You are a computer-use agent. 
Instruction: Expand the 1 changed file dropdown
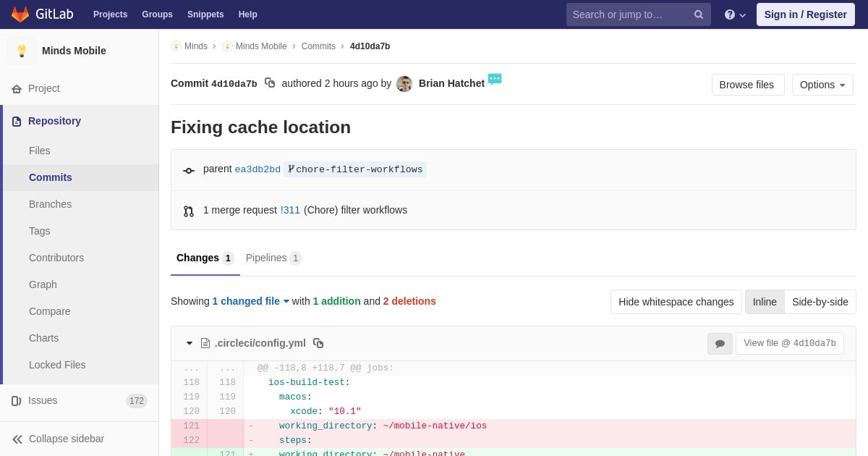coord(250,301)
